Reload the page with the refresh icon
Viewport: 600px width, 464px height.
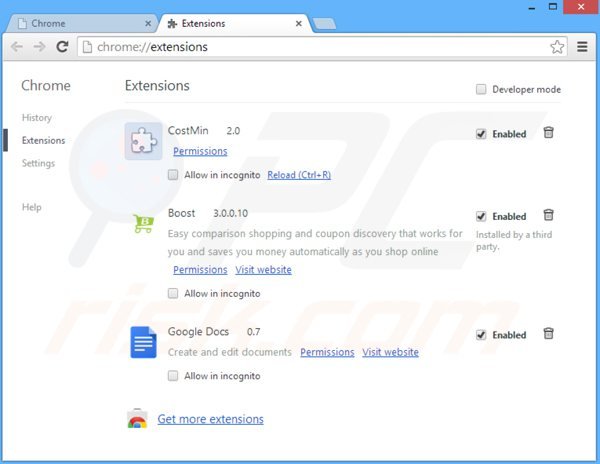click(62, 47)
